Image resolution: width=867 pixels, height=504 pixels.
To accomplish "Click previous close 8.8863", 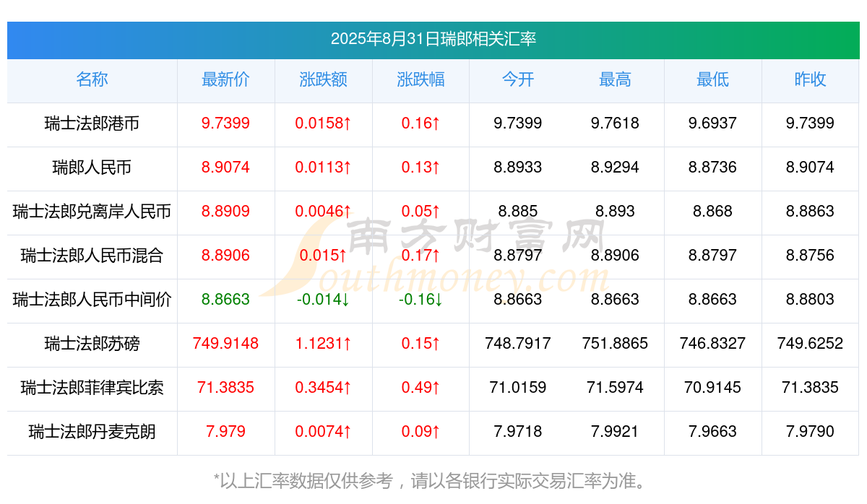I will pyautogui.click(x=810, y=212).
